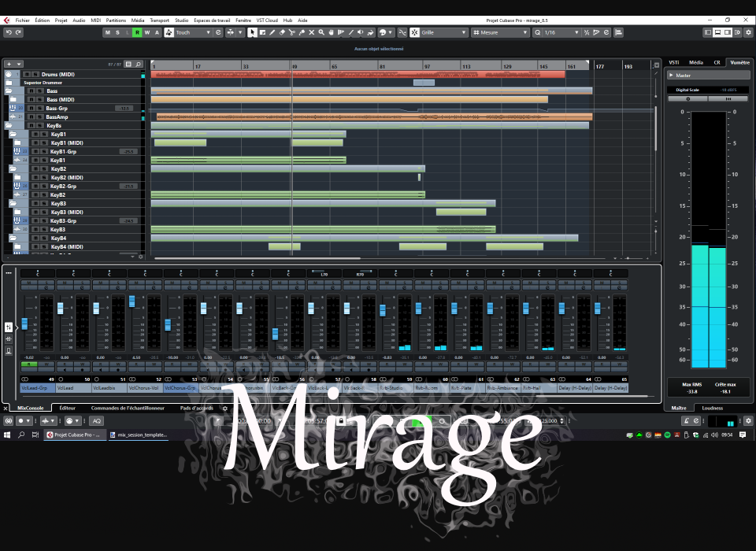Click timeline ruler at bar 65

(334, 66)
